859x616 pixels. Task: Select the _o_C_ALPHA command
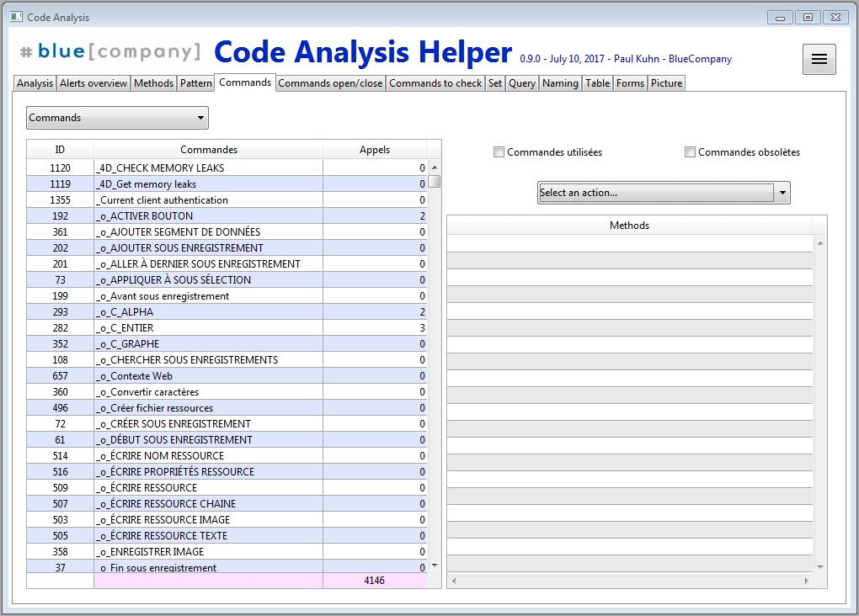(227, 311)
